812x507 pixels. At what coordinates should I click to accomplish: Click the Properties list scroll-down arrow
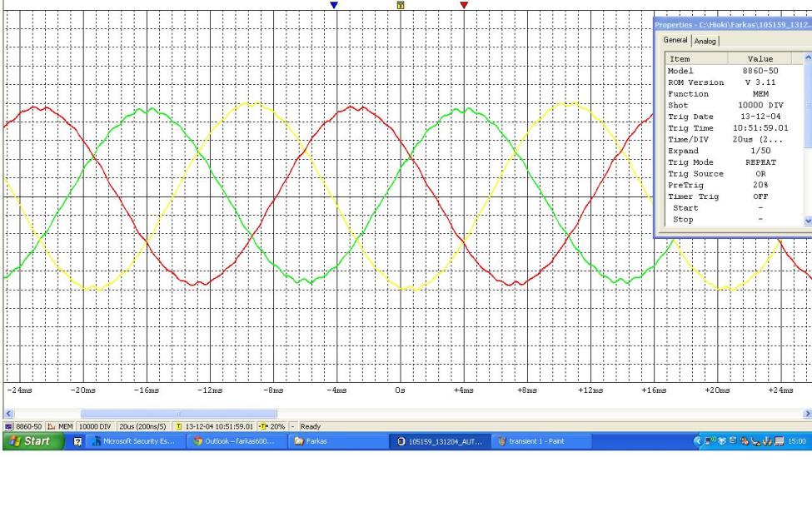[x=808, y=221]
